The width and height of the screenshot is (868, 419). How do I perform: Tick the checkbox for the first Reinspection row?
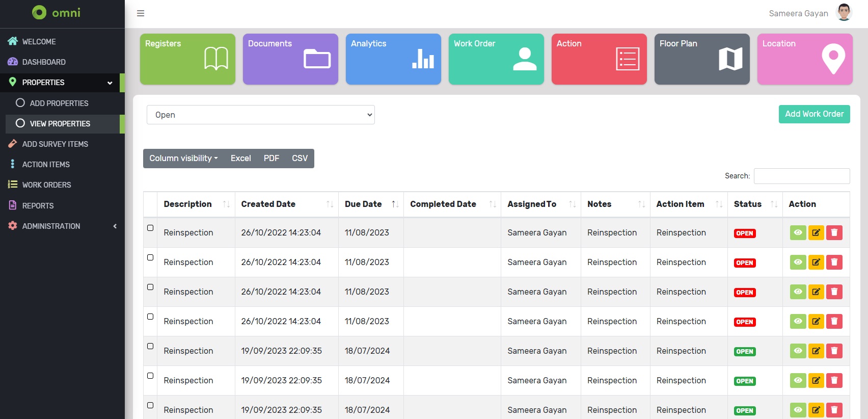[x=150, y=228]
